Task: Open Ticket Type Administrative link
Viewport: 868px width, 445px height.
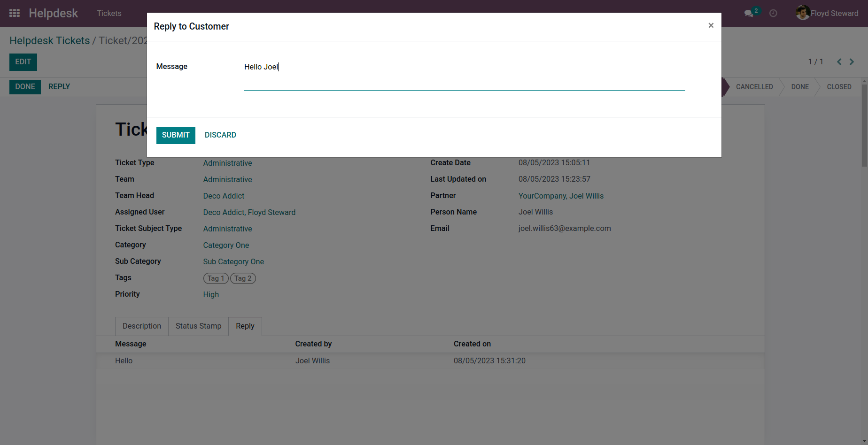Action: 227,163
